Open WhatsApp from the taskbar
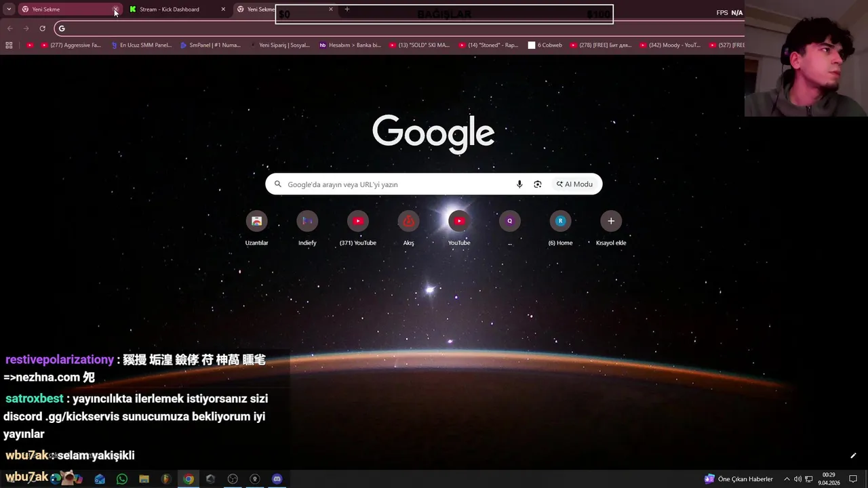Image resolution: width=868 pixels, height=488 pixels. click(x=122, y=479)
